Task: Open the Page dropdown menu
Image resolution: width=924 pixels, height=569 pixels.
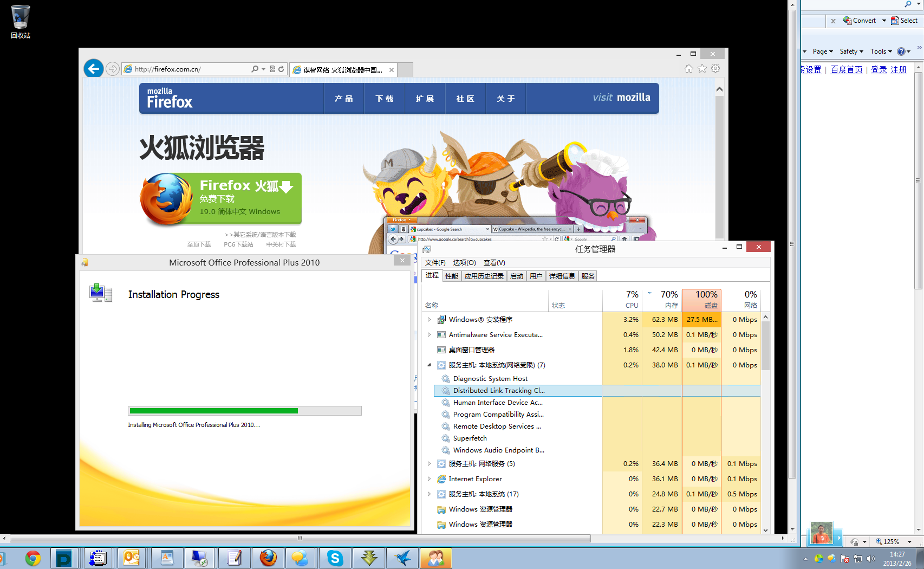Action: click(x=823, y=51)
